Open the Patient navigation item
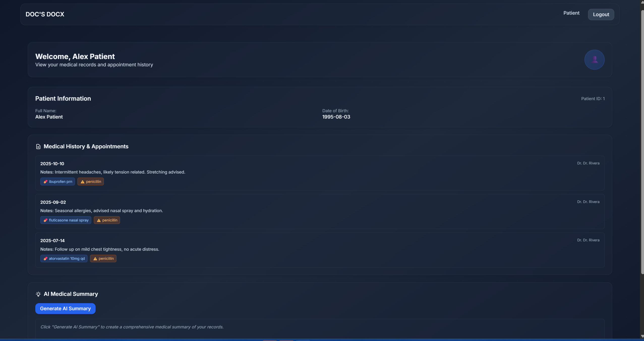644x341 pixels. 571,13
